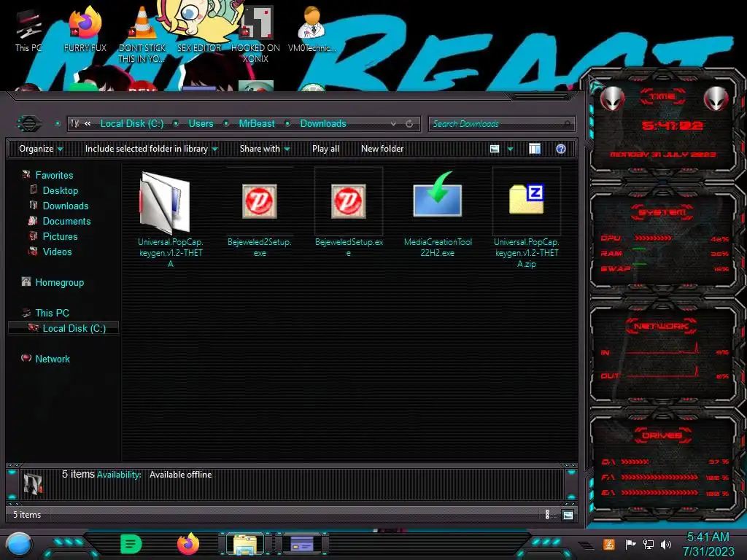
Task: Open the Action Center flag icon
Action: (630, 544)
